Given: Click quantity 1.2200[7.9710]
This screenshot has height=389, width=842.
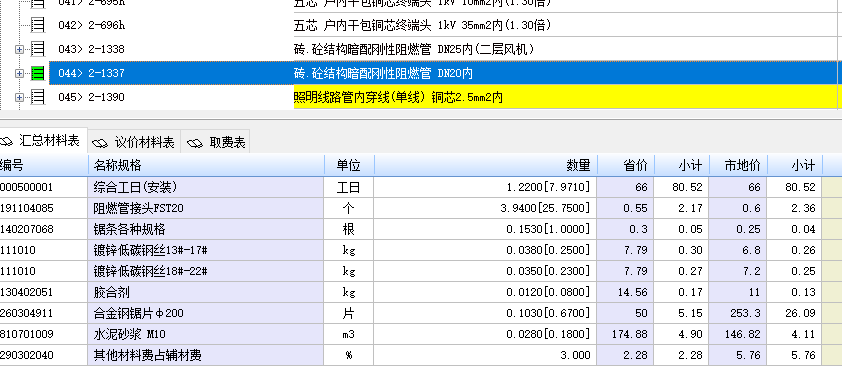Looking at the screenshot, I should point(548,187).
